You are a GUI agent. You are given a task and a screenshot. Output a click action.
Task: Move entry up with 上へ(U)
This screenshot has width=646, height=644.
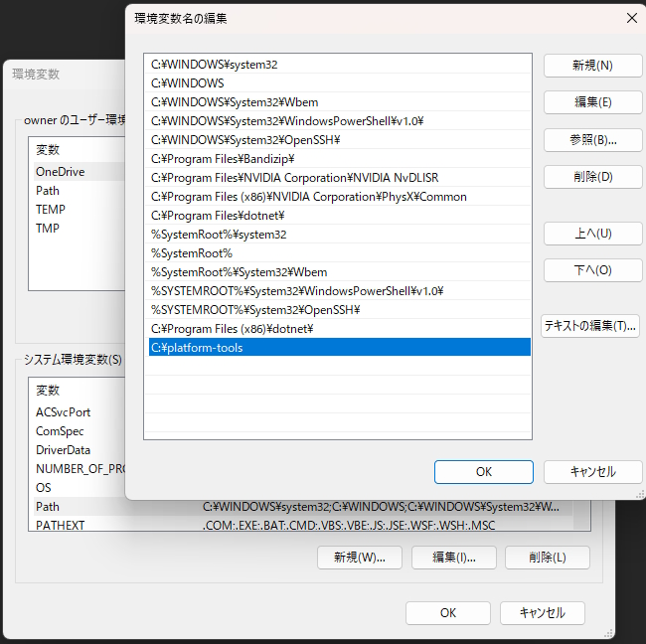pos(593,234)
